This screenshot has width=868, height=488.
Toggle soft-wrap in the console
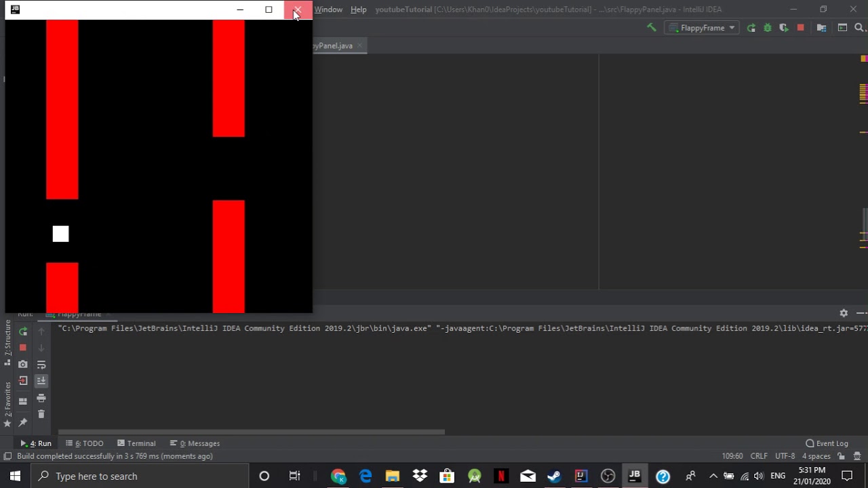point(41,365)
